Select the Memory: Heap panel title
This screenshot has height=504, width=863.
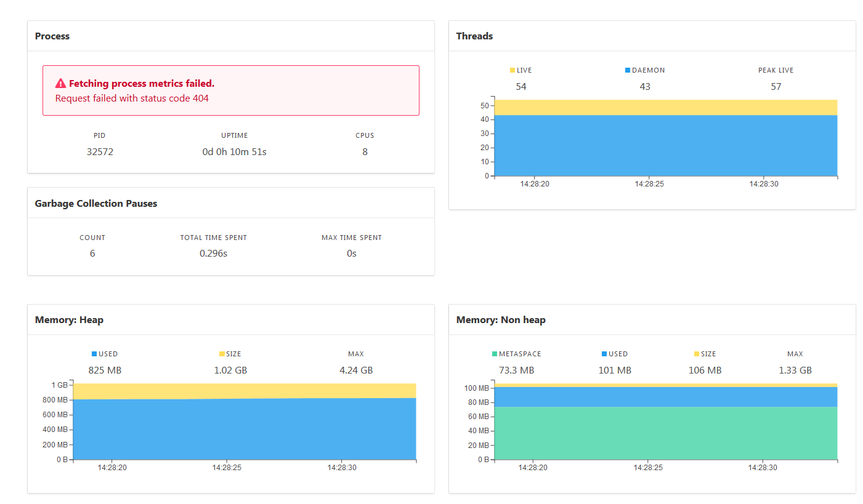[69, 319]
